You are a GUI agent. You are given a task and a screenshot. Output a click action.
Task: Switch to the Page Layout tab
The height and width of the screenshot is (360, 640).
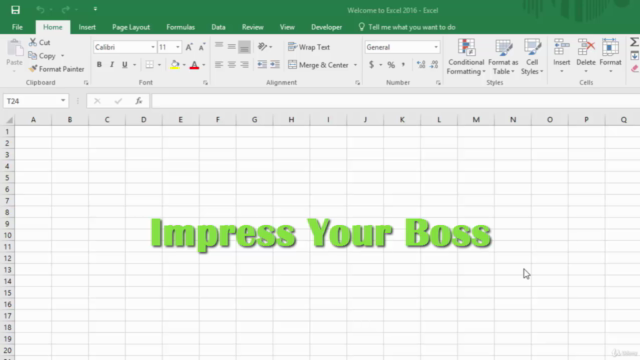pyautogui.click(x=131, y=27)
